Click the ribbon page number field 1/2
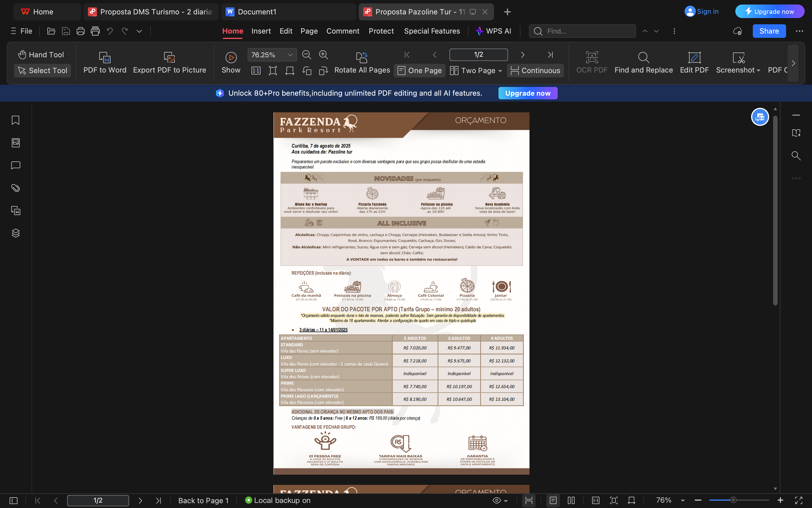 pos(478,55)
